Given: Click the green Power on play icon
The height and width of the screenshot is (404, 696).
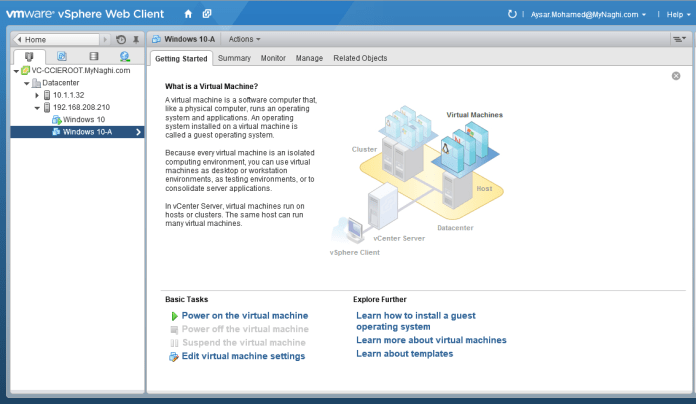Looking at the screenshot, I should click(174, 315).
